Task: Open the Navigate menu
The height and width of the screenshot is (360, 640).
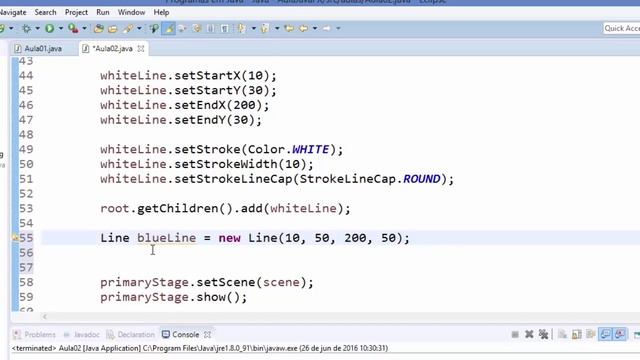Action: click(x=13, y=12)
